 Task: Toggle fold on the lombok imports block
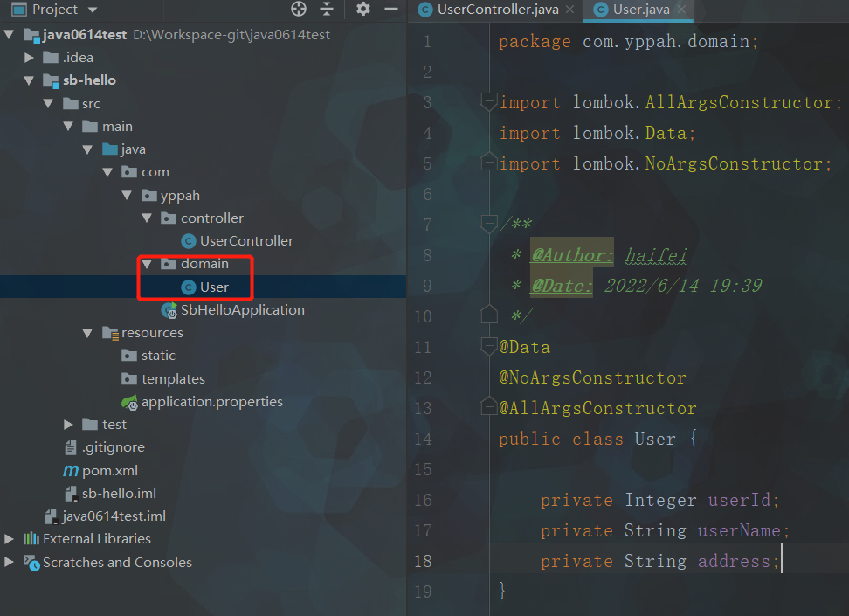point(489,102)
